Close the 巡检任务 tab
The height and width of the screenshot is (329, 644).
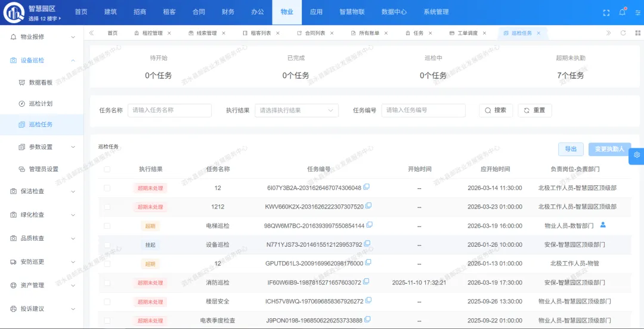click(538, 33)
